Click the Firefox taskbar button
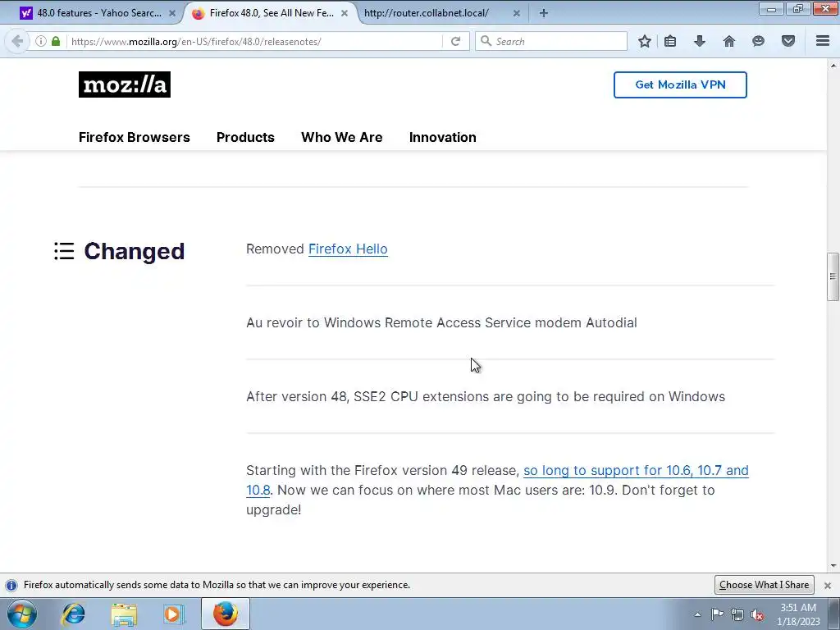Viewport: 840px width, 630px height. 226,614
